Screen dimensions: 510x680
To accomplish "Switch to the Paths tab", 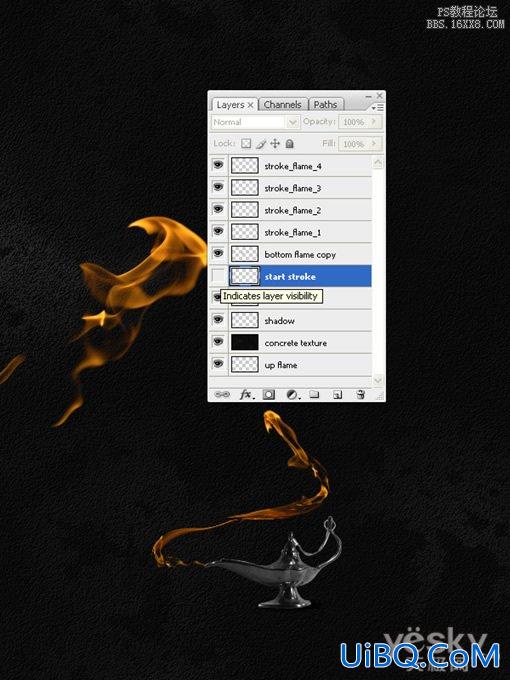I will 325,105.
